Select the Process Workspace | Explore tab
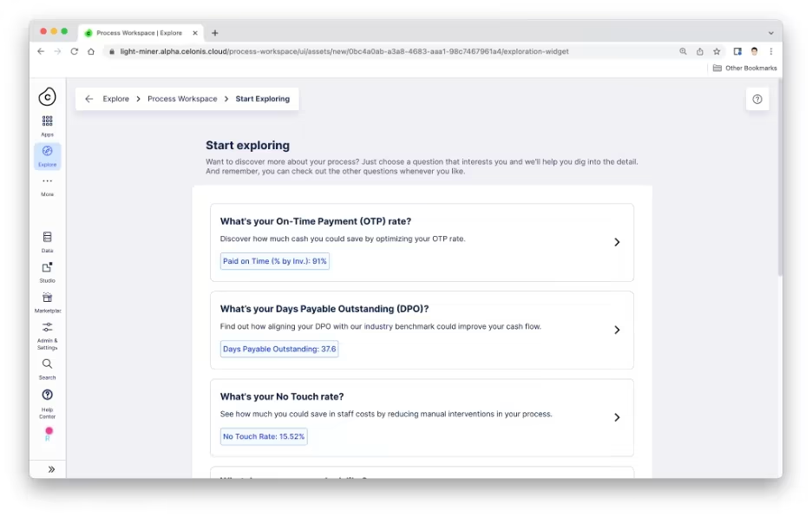 click(140, 33)
